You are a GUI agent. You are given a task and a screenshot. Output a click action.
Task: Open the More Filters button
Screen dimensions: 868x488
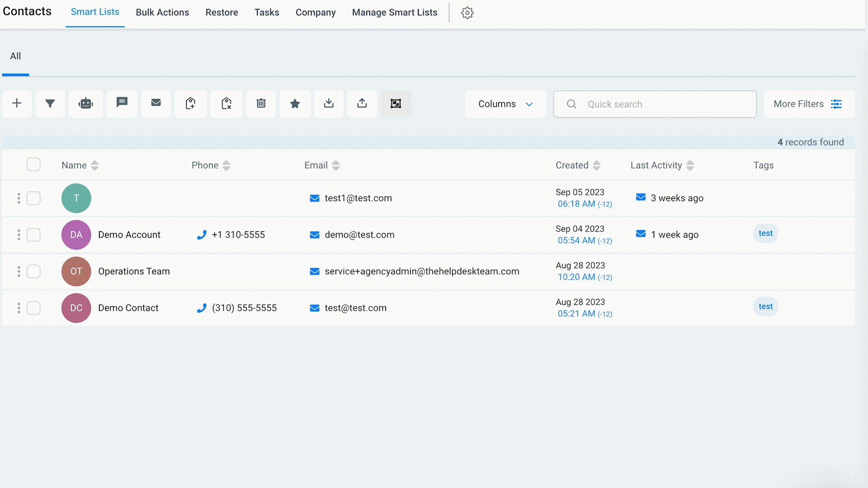point(808,104)
